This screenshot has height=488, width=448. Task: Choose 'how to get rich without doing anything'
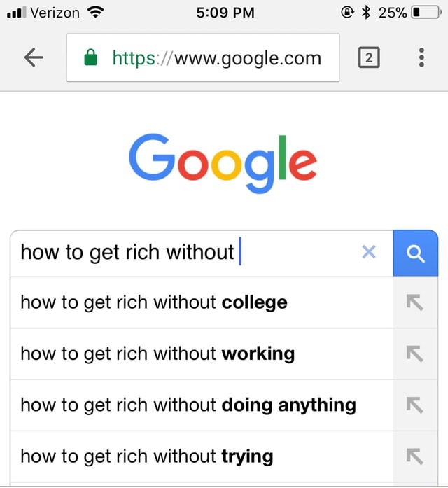[x=188, y=405]
